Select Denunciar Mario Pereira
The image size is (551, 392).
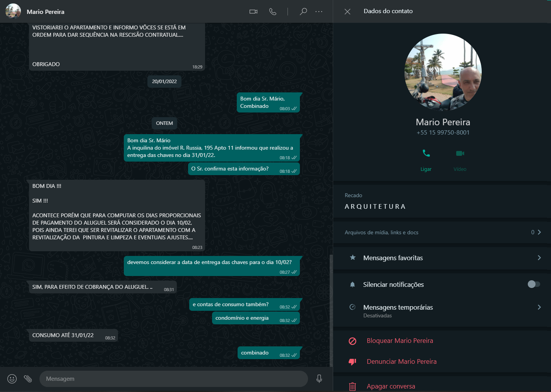401,361
